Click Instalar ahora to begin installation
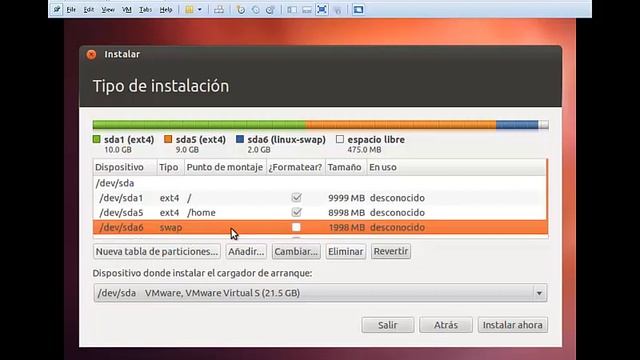640x360 pixels. pyautogui.click(x=513, y=325)
